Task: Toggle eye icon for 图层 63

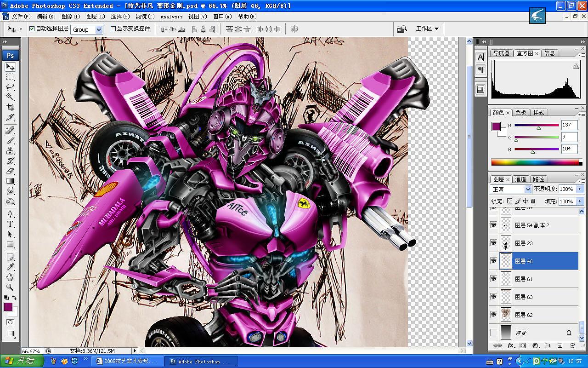Action: click(x=494, y=297)
